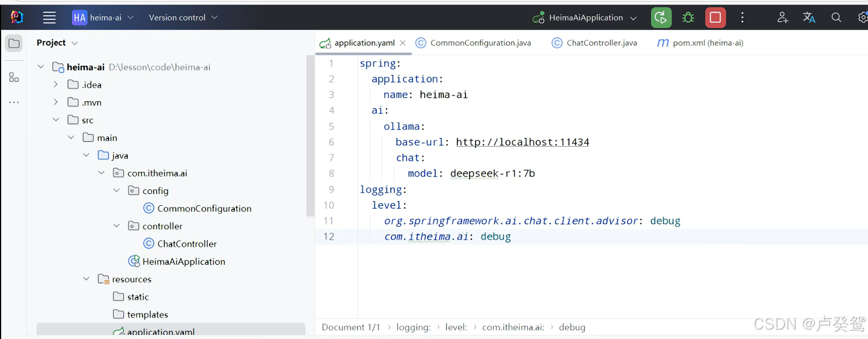The height and width of the screenshot is (339, 868).
Task: Click com.itheima.ai: breadcrumb item
Action: coord(513,327)
